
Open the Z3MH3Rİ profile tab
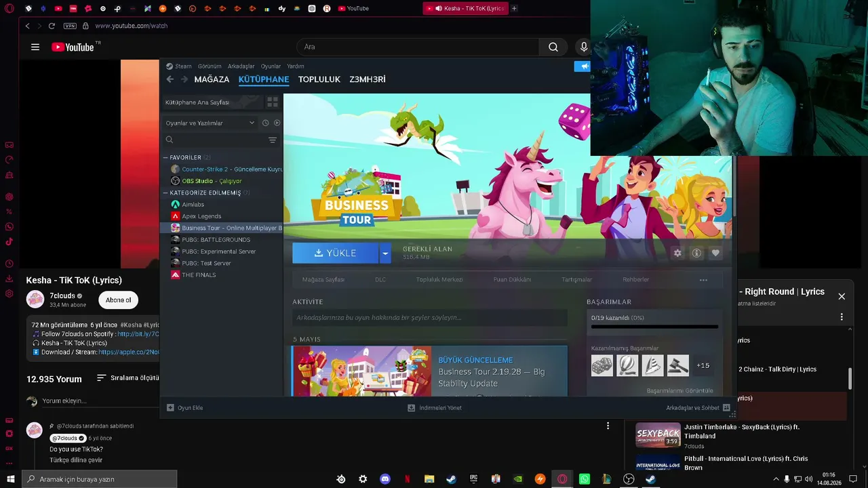368,79
